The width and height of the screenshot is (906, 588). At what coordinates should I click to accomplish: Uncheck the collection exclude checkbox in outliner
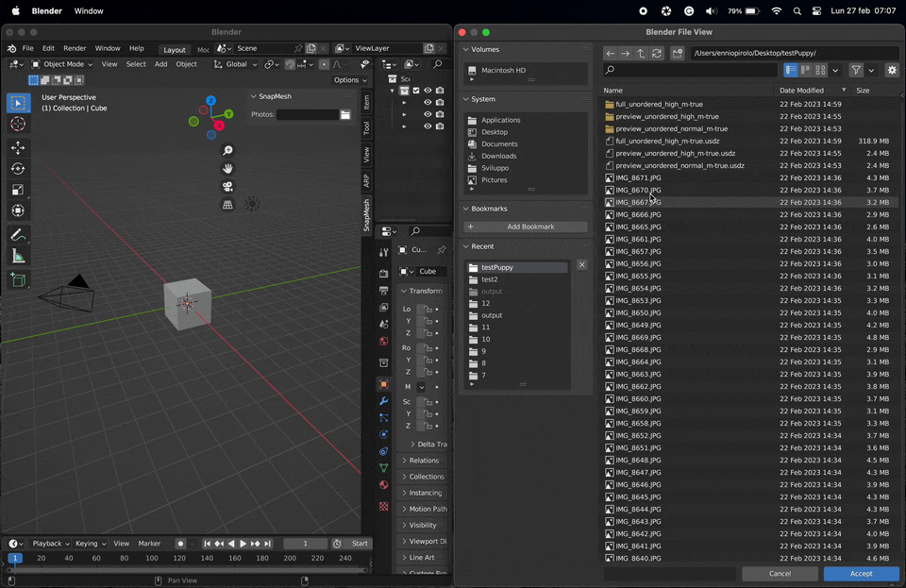click(416, 90)
